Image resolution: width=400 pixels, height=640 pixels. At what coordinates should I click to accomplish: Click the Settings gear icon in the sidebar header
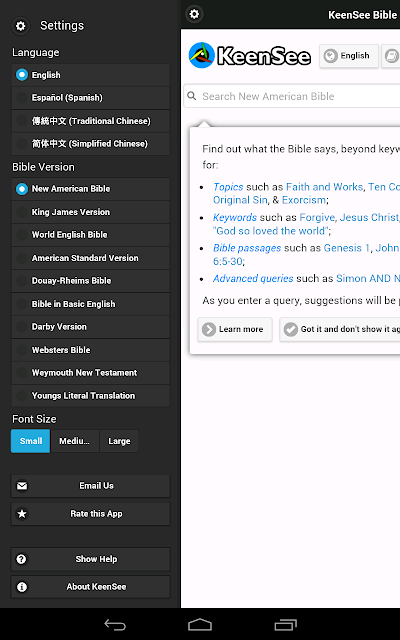tap(20, 26)
